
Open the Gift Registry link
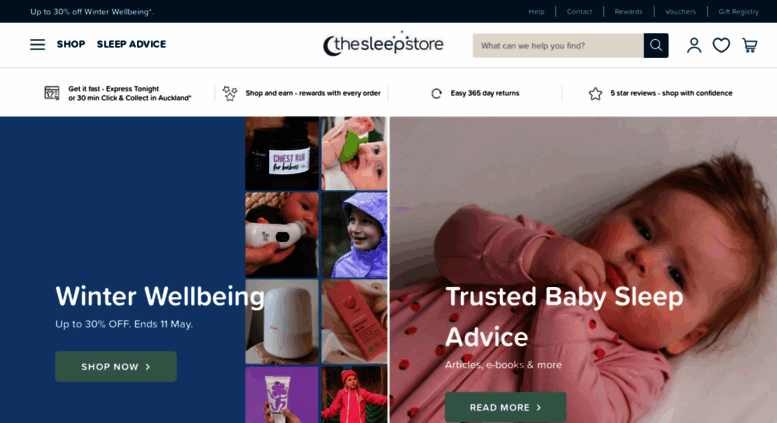[738, 11]
